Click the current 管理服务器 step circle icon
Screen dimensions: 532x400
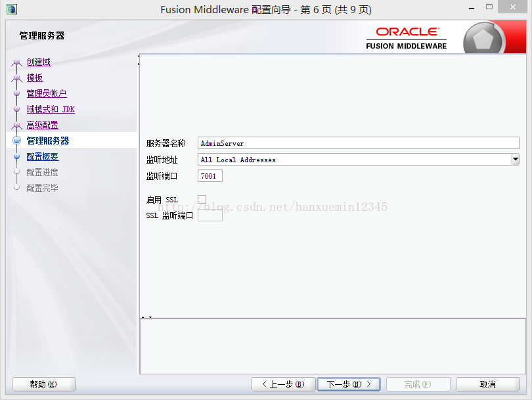pos(16,141)
